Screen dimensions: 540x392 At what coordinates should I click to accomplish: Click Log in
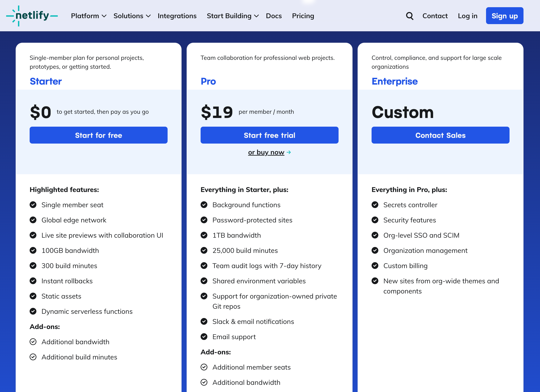[x=467, y=16]
